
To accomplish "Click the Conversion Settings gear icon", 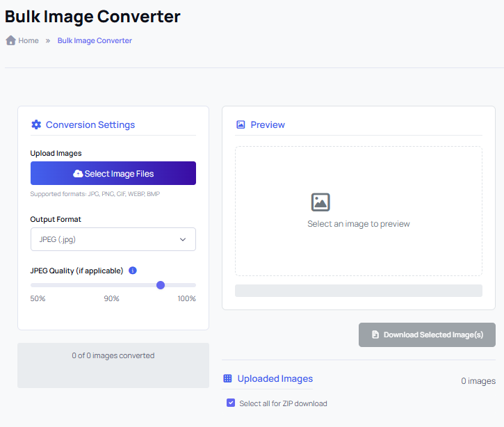I will pos(36,124).
